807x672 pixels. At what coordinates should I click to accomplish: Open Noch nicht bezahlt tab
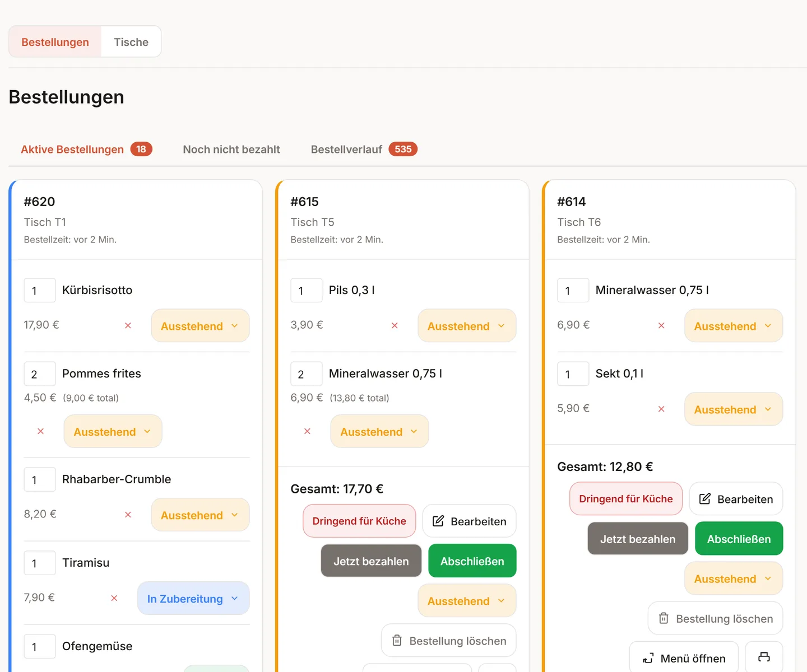coord(231,149)
